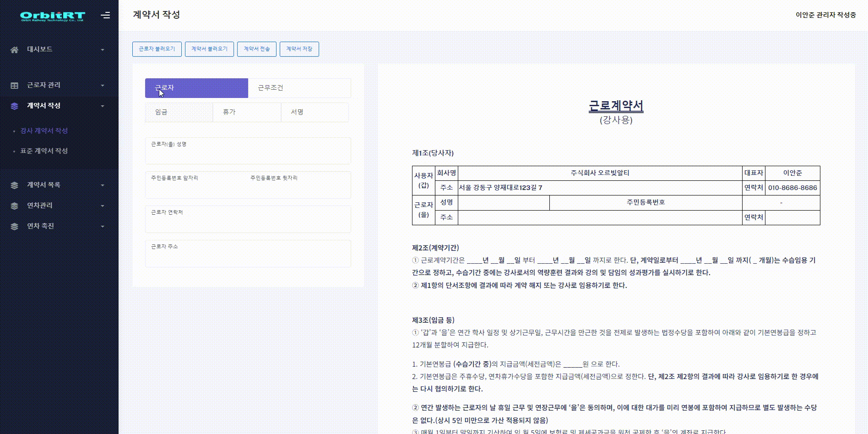Click the hamburger menu collapse icon

[105, 16]
